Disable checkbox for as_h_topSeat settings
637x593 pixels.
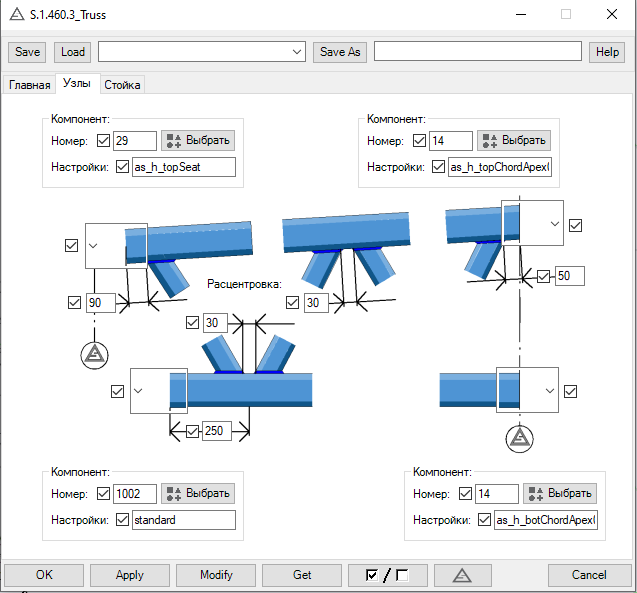click(x=123, y=167)
